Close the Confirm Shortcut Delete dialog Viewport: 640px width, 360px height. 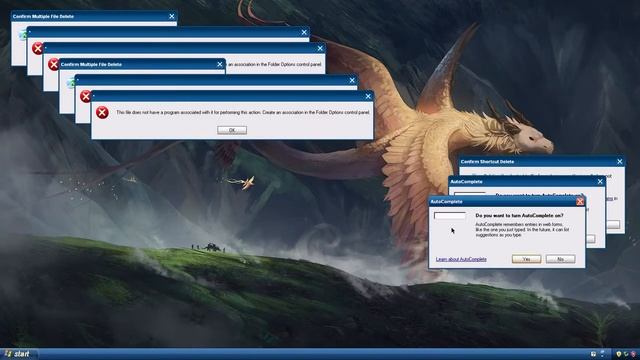[620, 162]
